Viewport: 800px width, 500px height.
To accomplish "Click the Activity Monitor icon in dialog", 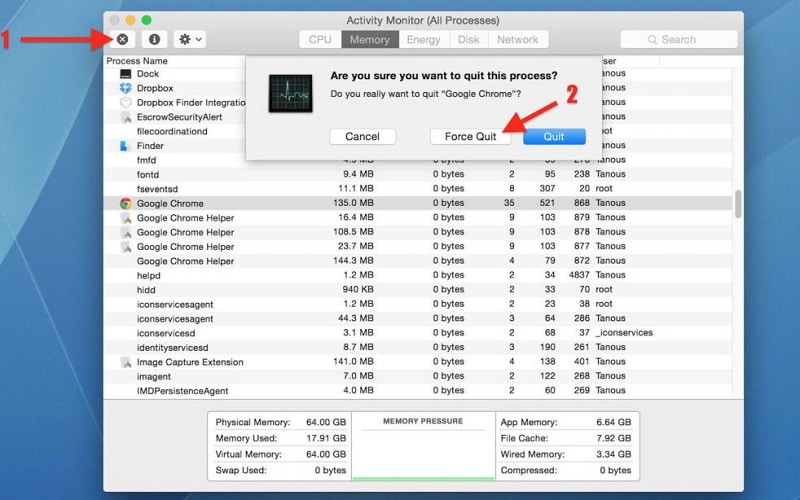I will [x=291, y=93].
